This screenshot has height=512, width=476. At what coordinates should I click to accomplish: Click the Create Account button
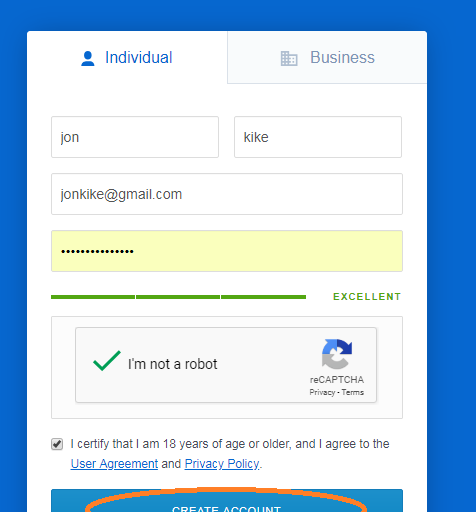tap(227, 501)
